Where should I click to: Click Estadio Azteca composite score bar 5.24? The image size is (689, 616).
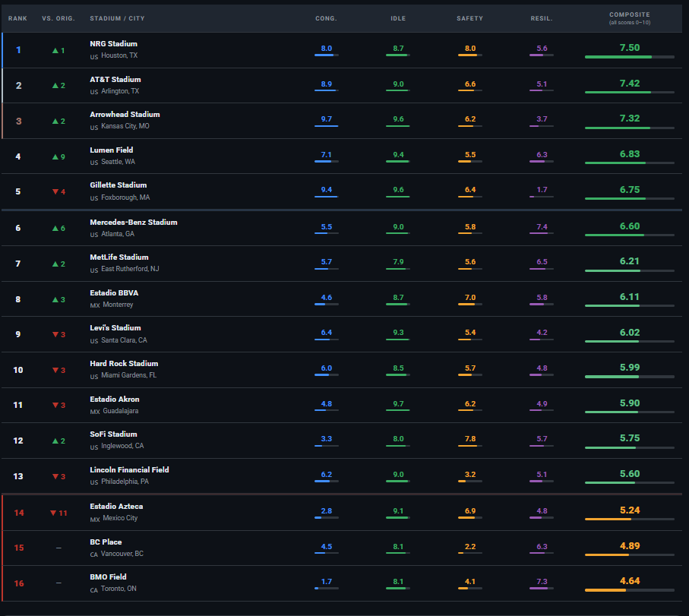coord(629,519)
